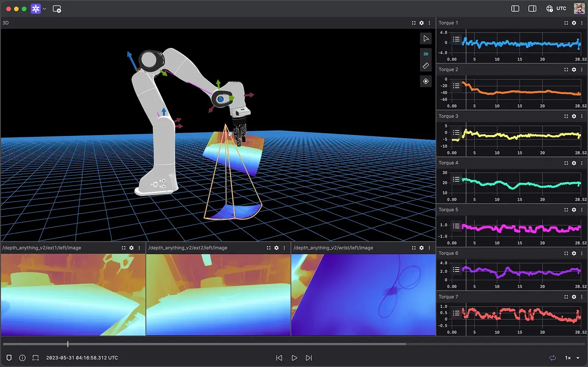Open the 1x playback speed dropdown
Image resolution: width=588 pixels, height=367 pixels.
(570, 358)
